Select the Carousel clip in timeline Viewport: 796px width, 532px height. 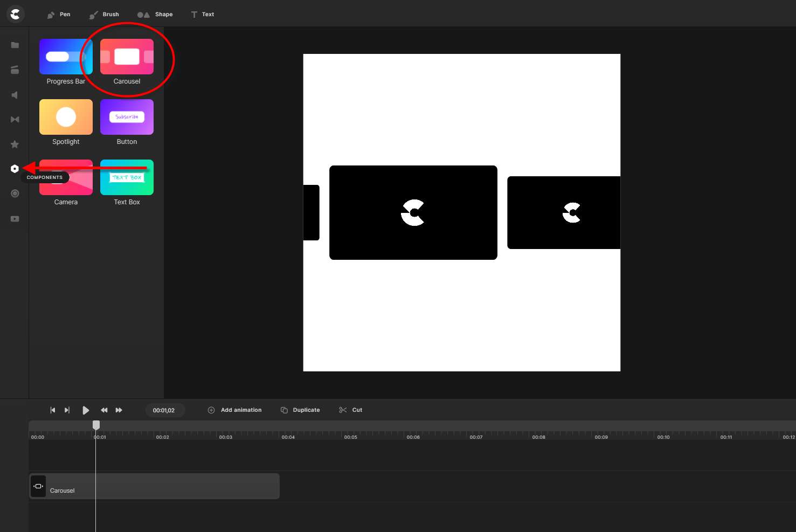(162, 486)
